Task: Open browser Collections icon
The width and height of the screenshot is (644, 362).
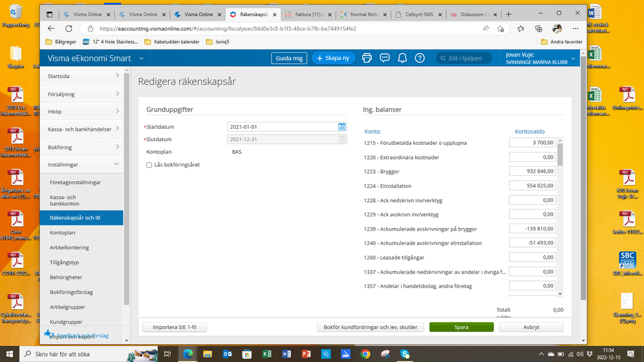Action: coord(538,29)
